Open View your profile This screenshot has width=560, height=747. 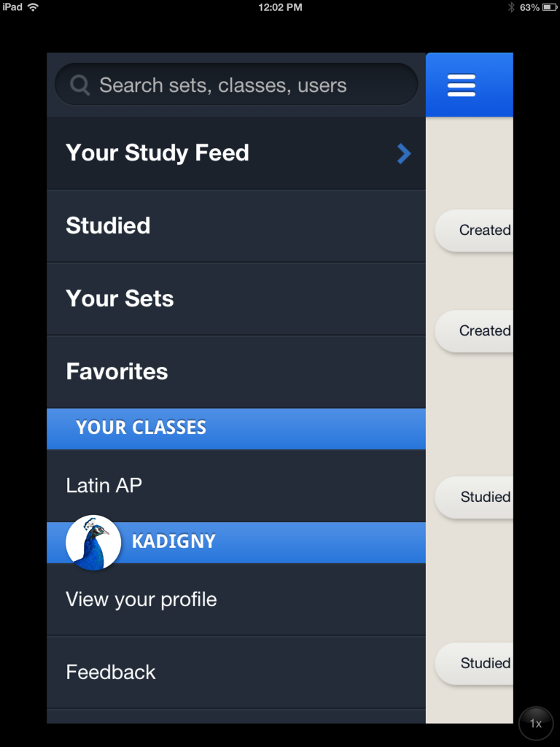[236, 600]
